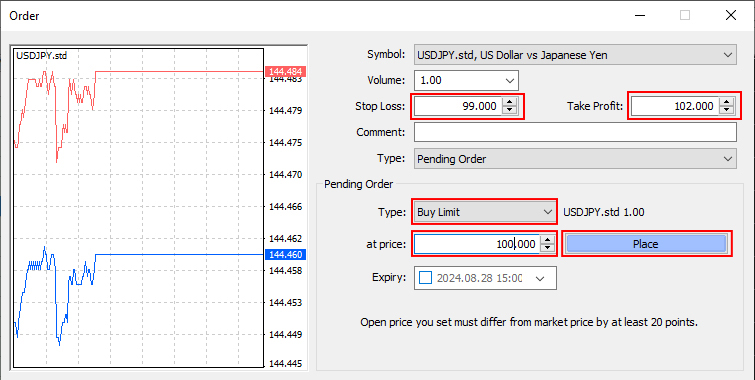Click the USDJPY.std 1.00 summary text

tap(604, 212)
